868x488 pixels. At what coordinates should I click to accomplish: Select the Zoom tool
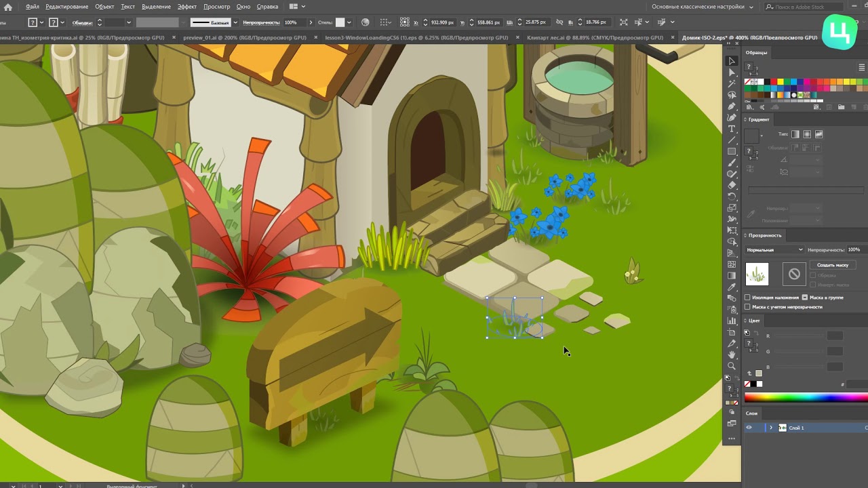732,366
